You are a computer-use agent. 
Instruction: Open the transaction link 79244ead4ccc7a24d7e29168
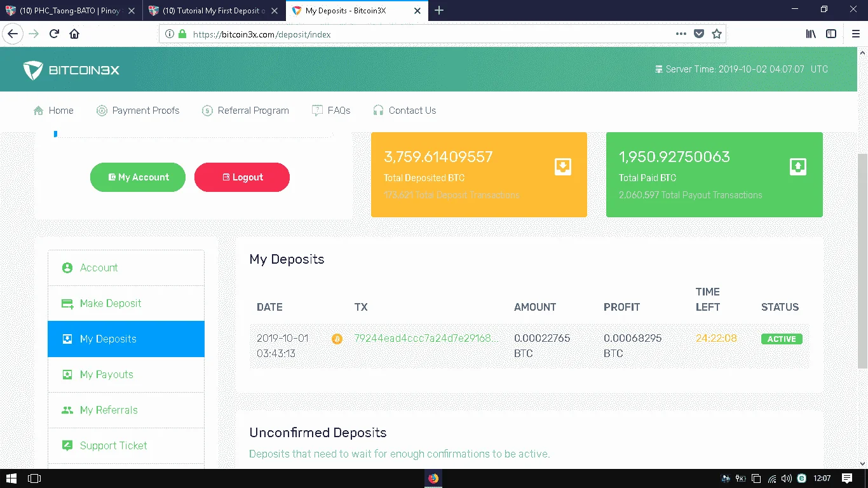tap(427, 339)
